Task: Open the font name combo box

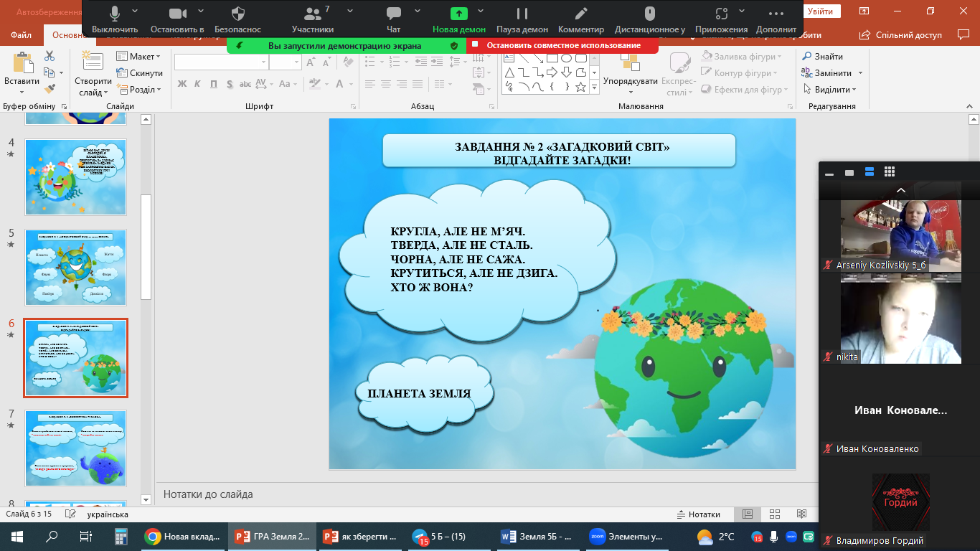Action: (221, 62)
